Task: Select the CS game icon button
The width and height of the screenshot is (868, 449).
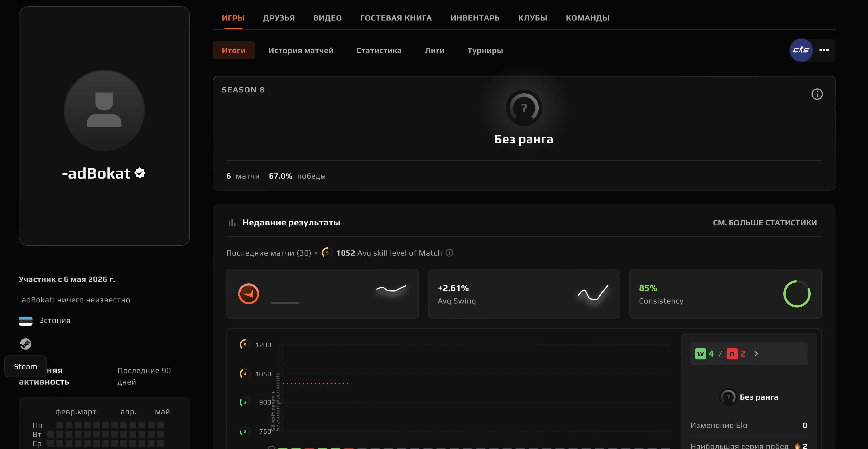Action: click(x=801, y=50)
